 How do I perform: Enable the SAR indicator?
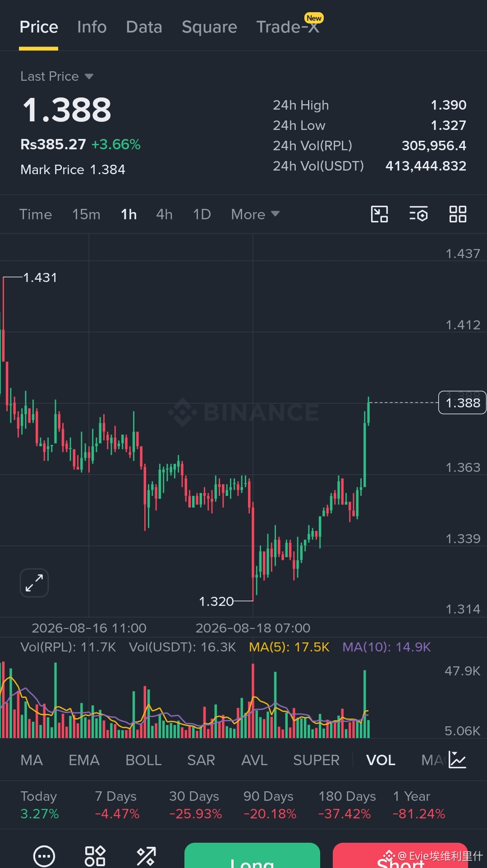tap(201, 760)
